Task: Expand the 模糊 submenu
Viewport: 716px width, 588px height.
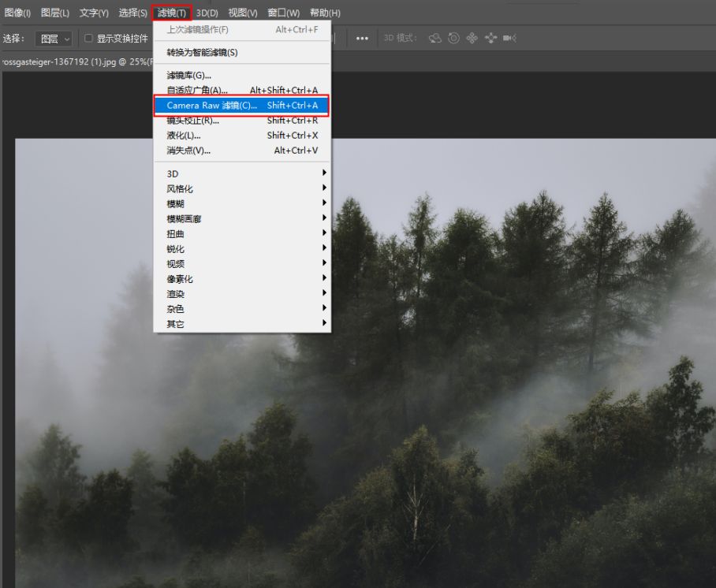Action: (241, 203)
